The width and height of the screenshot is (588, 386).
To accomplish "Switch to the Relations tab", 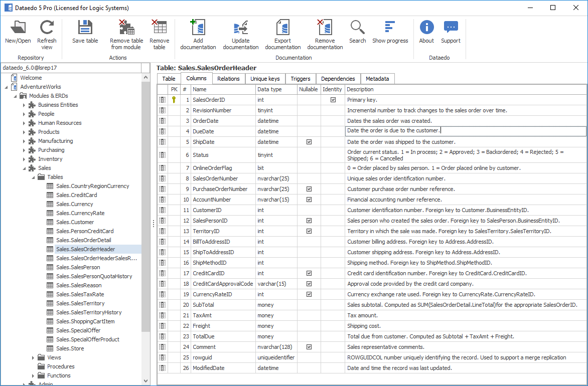I will 228,79.
